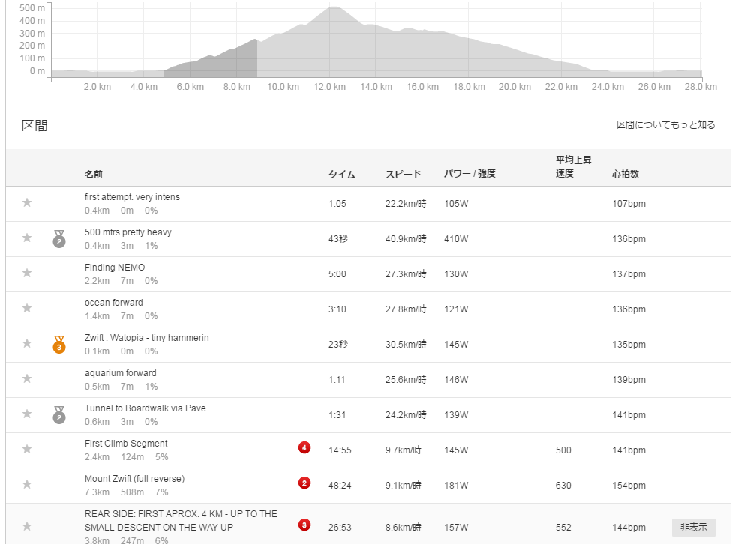This screenshot has width=756, height=544.
Task: Open '500 mtrs pretty heavy' segment
Action: click(x=128, y=232)
